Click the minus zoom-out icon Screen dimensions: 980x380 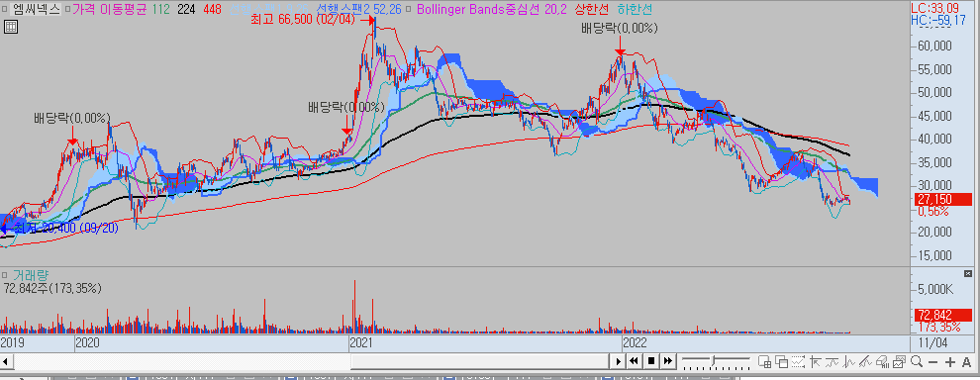(x=933, y=362)
